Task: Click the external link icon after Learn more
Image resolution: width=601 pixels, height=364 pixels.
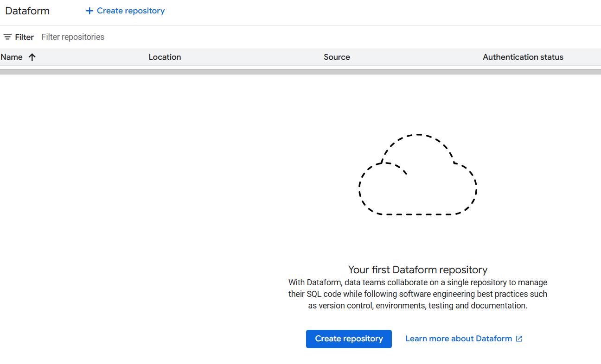Action: coord(519,339)
